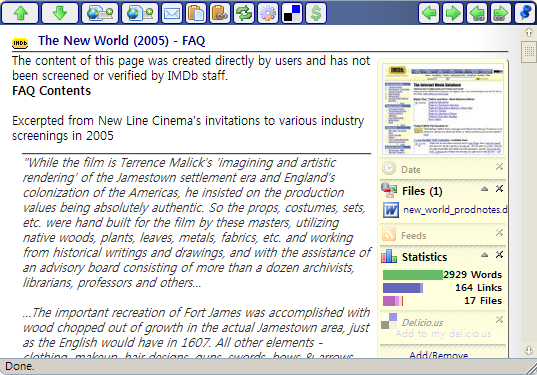
Task: Click the green 2929 Words bar
Action: [413, 275]
